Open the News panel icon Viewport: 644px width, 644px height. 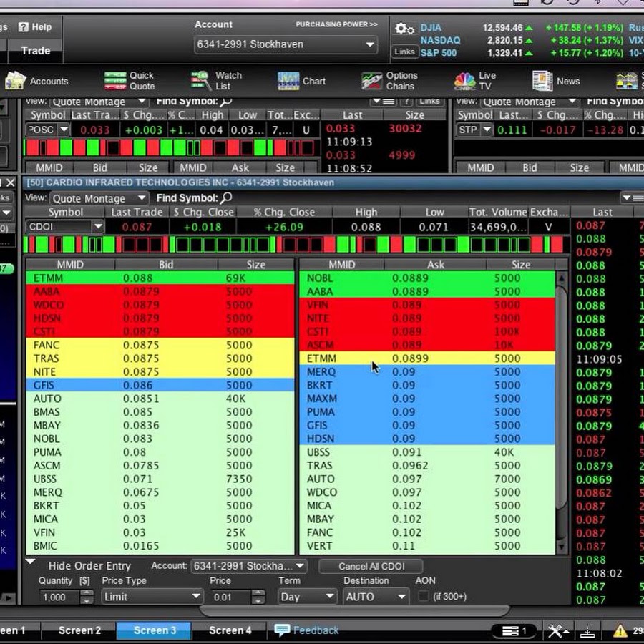point(556,81)
